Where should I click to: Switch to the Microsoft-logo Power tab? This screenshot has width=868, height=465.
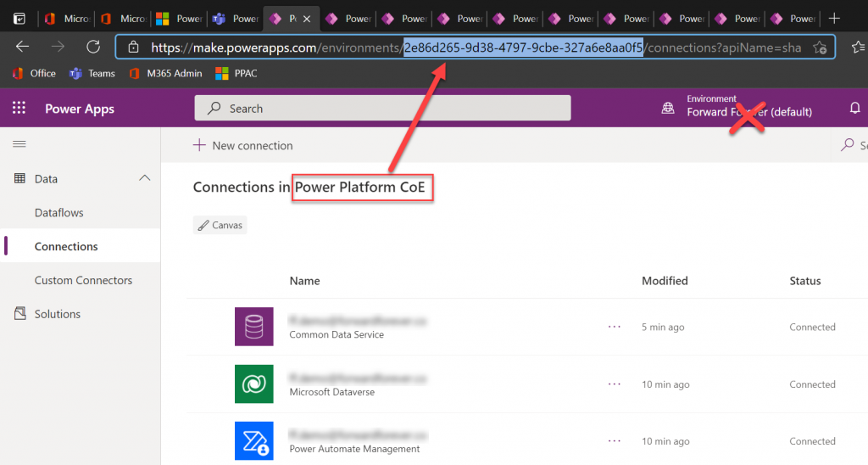(x=180, y=19)
